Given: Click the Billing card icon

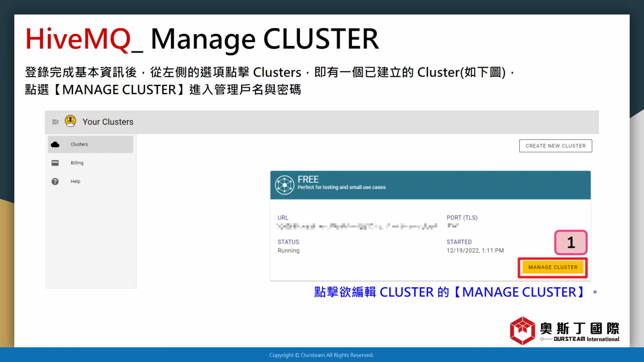Looking at the screenshot, I should click(55, 163).
